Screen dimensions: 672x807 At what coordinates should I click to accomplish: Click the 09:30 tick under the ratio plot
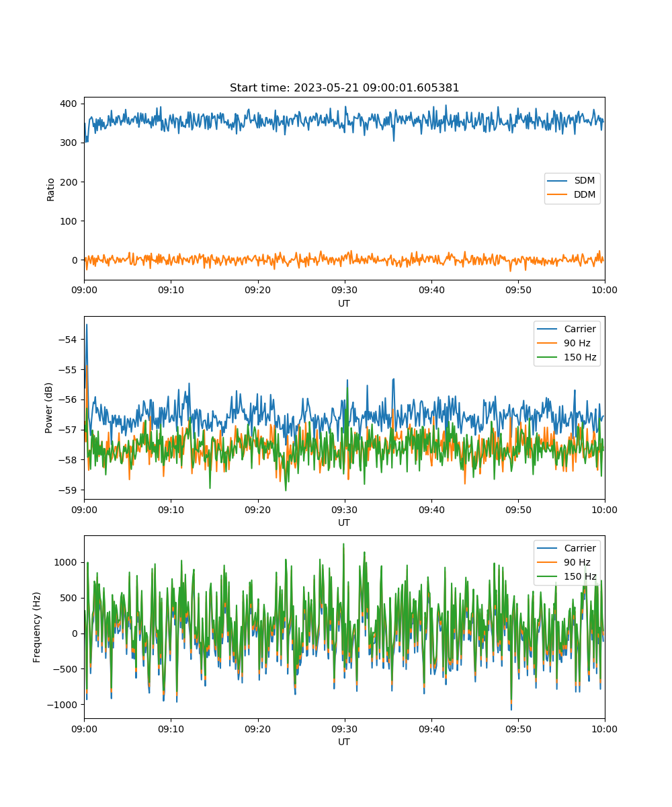344,290
